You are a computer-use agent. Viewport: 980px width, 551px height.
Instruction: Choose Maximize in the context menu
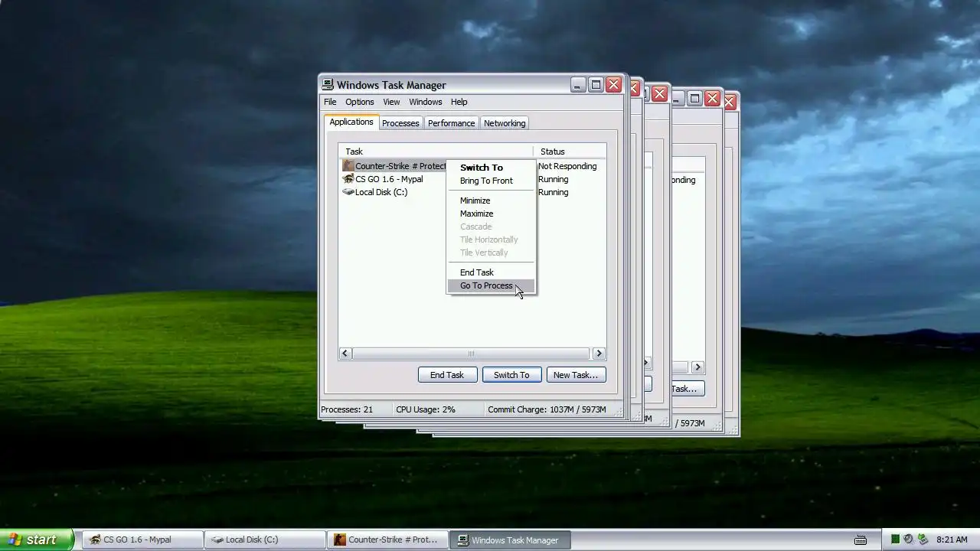491,214
